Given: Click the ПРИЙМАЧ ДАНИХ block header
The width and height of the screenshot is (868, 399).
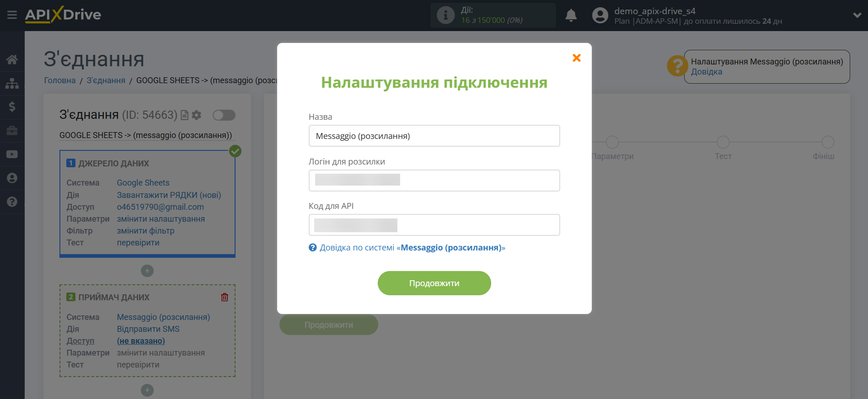Looking at the screenshot, I should pos(114,298).
